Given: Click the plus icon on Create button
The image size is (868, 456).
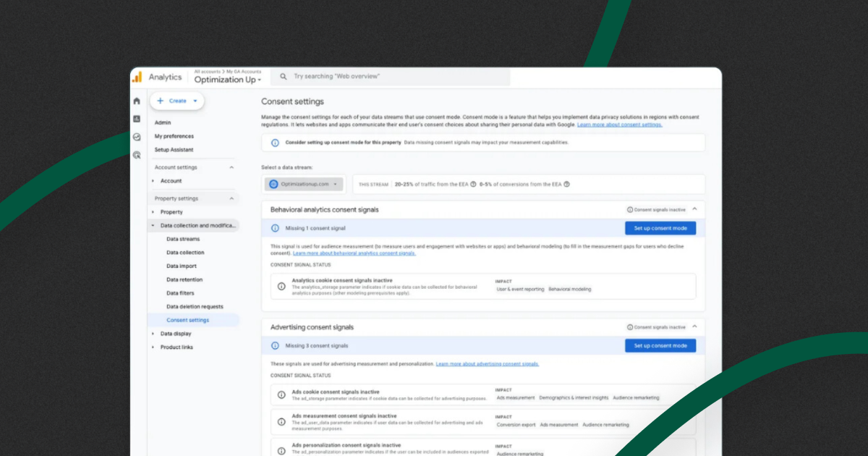Looking at the screenshot, I should pos(160,101).
